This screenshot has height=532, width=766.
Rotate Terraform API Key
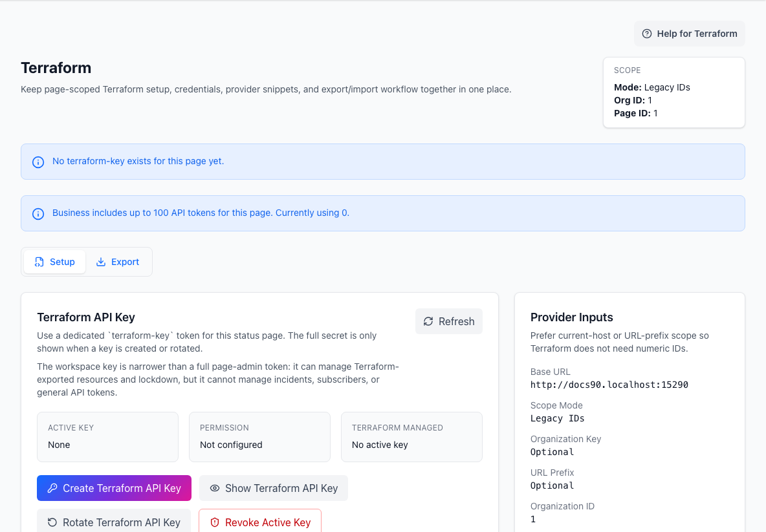click(114, 521)
